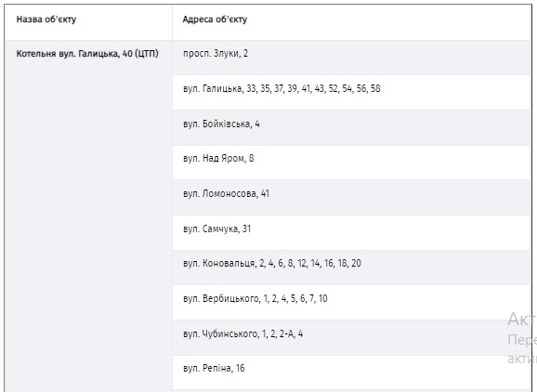Viewport: 537px width, 392px height.
Task: Click the вул. Коновальця addresses row
Action: tap(351, 268)
